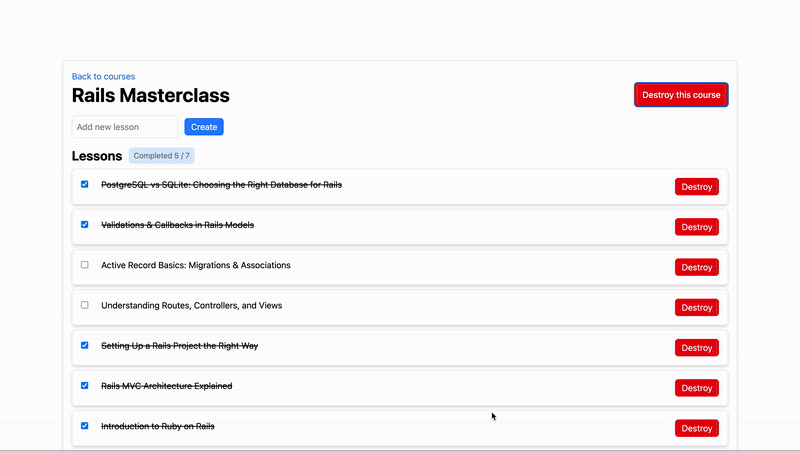Uncheck the Validations & Callbacks lesson checkbox
This screenshot has height=451, width=800.
coord(85,225)
